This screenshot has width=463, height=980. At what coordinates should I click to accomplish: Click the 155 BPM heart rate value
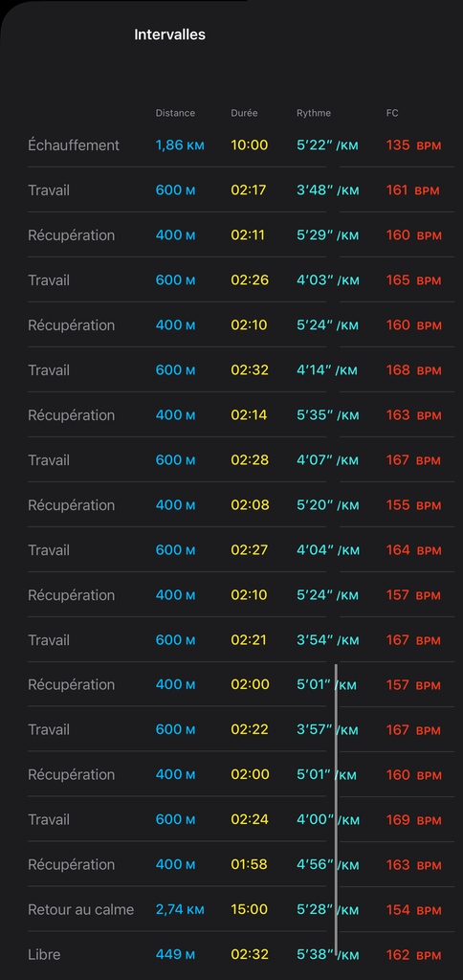(413, 505)
